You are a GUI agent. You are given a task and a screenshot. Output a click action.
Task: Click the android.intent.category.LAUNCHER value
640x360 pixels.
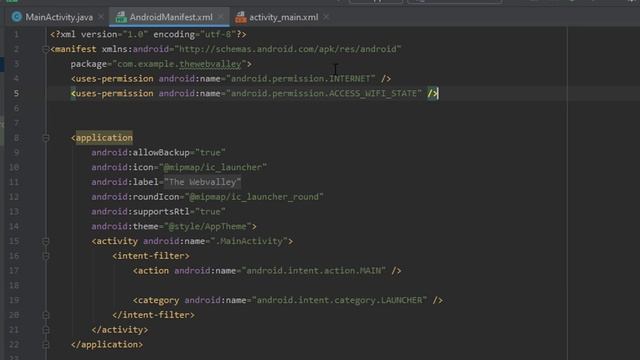coord(339,300)
